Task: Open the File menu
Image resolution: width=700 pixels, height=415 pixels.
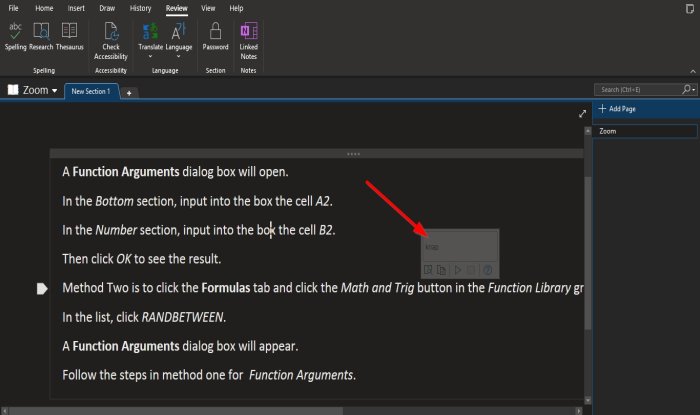Action: (13, 8)
